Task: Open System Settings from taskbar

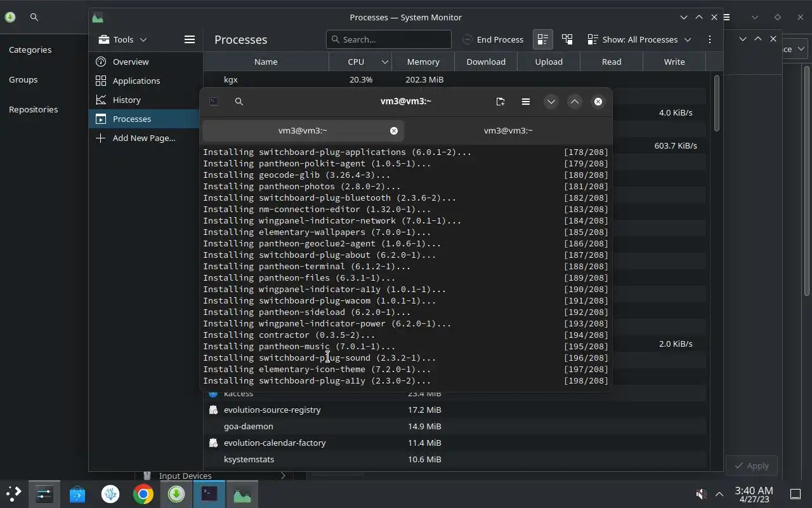Action: (x=44, y=493)
